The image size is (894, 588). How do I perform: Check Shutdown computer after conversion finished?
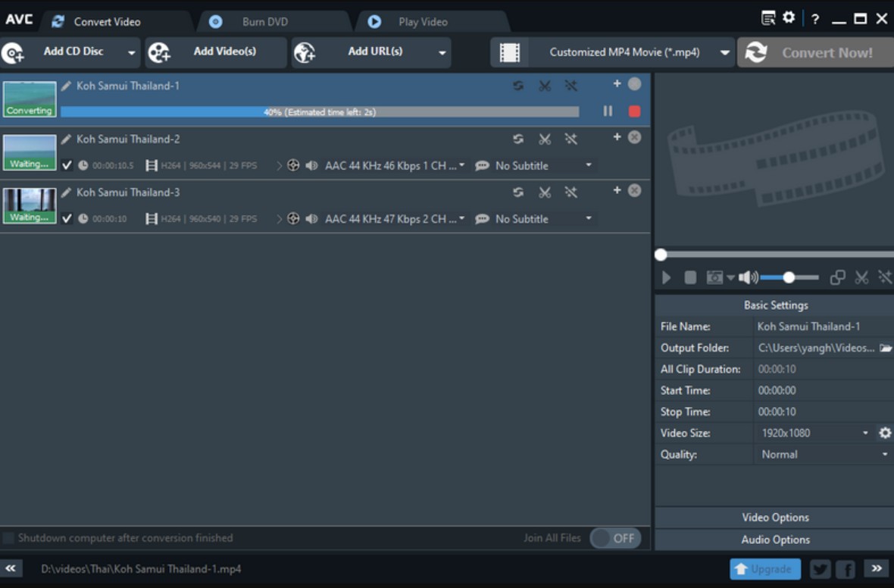(x=8, y=538)
